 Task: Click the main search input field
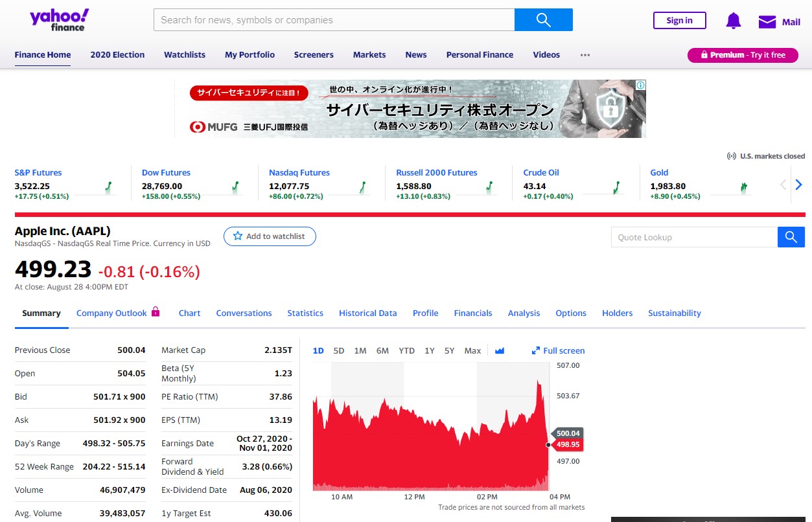[334, 19]
